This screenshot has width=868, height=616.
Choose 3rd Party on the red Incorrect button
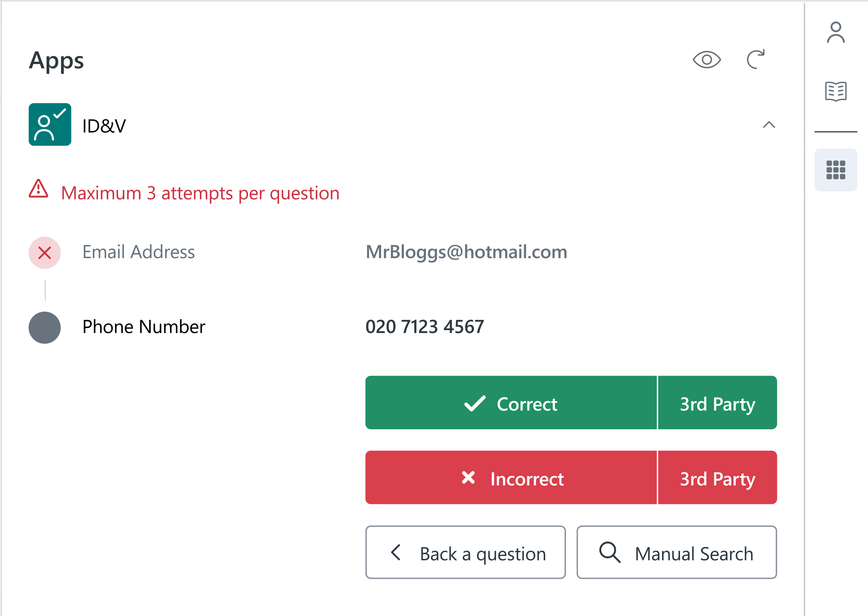pyautogui.click(x=717, y=477)
